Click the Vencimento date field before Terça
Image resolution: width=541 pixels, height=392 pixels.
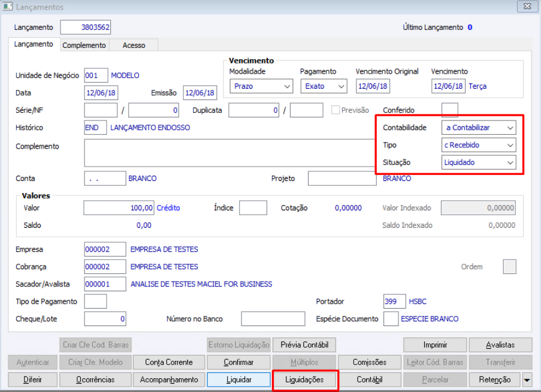pos(448,86)
